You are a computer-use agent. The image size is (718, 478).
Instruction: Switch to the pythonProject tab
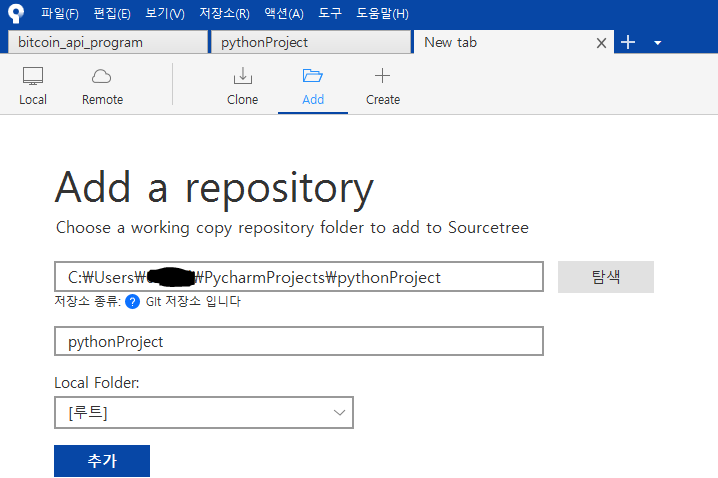(311, 42)
